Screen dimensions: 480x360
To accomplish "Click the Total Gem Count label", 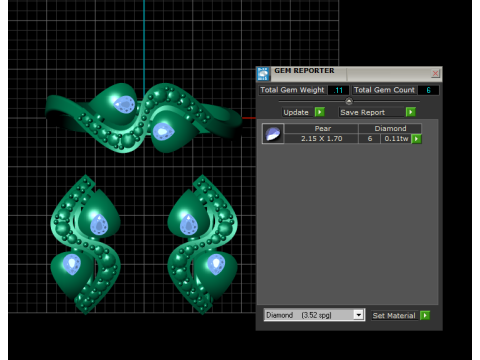I will (384, 90).
